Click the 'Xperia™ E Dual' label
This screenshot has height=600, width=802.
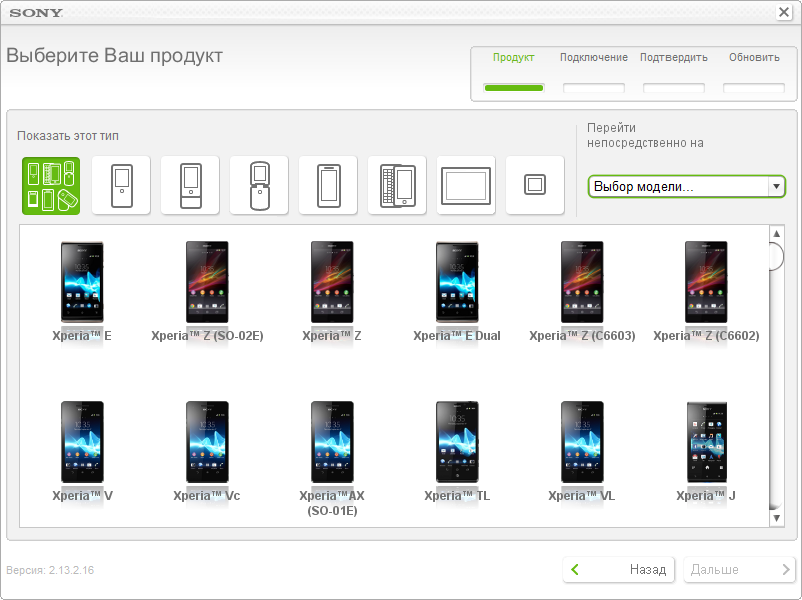(457, 336)
